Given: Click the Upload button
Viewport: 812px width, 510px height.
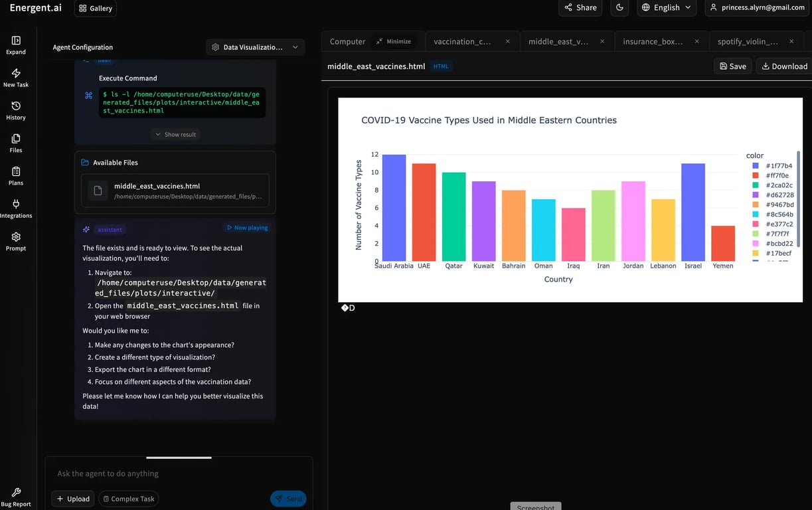Looking at the screenshot, I should pyautogui.click(x=72, y=499).
